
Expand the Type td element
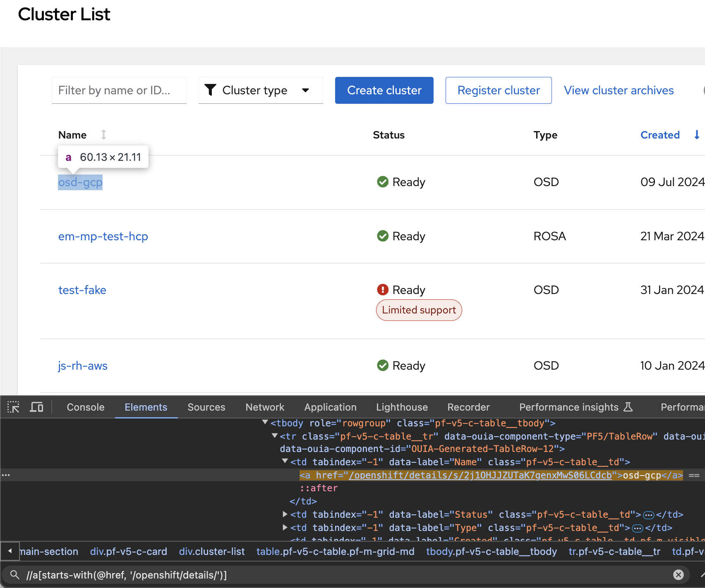click(285, 528)
